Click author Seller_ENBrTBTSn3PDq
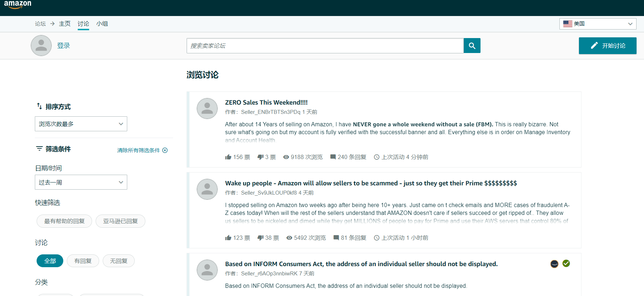The image size is (644, 296). (x=271, y=112)
